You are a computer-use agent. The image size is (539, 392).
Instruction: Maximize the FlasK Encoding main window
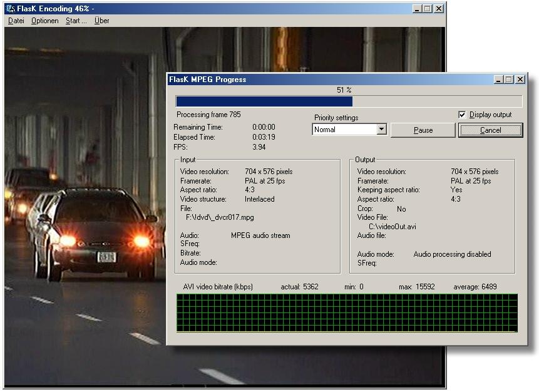click(x=428, y=9)
